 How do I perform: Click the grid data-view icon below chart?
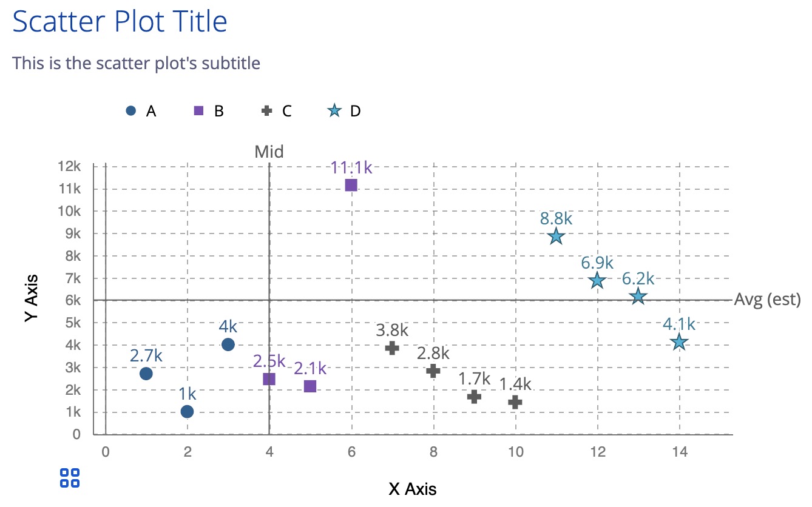pos(70,478)
